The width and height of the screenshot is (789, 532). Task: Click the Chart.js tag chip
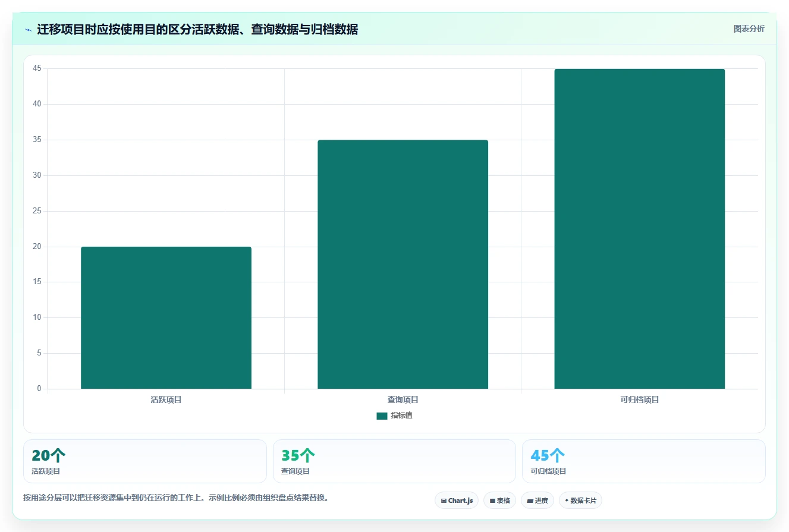(457, 500)
